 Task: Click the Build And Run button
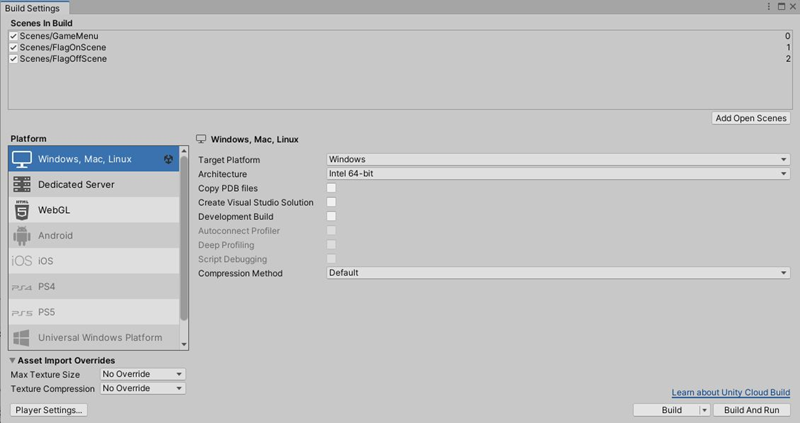tap(752, 410)
